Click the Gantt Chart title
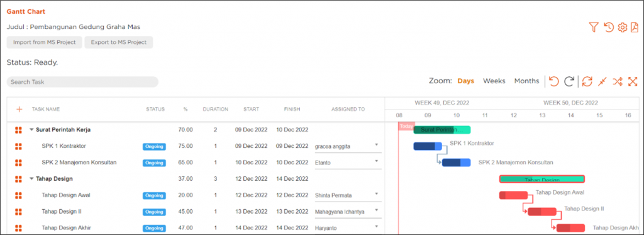The width and height of the screenshot is (644, 235). coord(26,11)
